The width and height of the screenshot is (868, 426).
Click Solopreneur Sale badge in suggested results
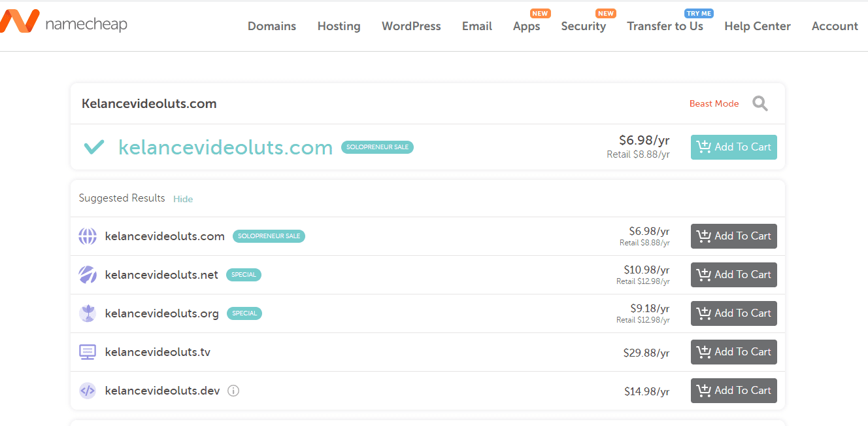coord(269,236)
